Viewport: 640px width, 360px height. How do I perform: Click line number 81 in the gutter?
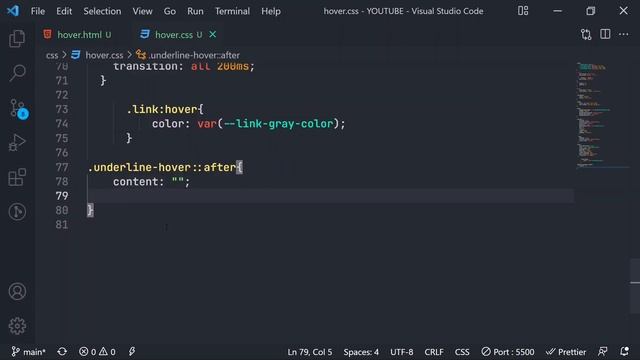click(x=62, y=225)
